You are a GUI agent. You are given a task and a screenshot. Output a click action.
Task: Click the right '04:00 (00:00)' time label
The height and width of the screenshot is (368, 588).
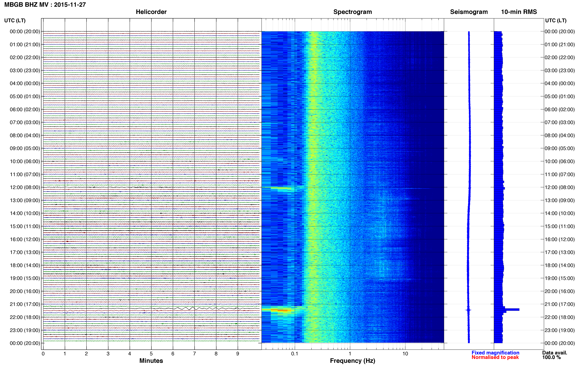(x=560, y=83)
